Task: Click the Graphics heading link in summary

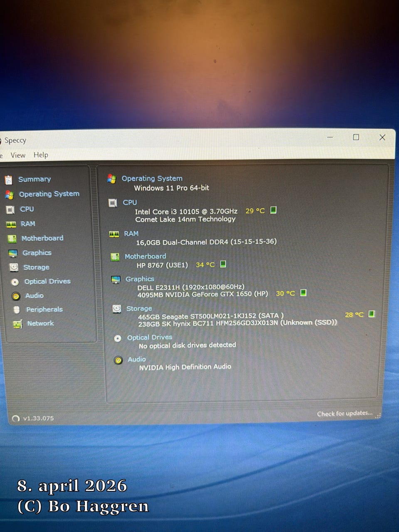Action: pyautogui.click(x=140, y=279)
